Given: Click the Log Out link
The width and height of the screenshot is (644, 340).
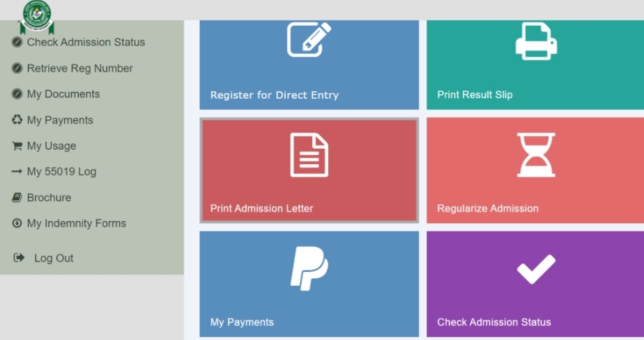Looking at the screenshot, I should tap(54, 258).
